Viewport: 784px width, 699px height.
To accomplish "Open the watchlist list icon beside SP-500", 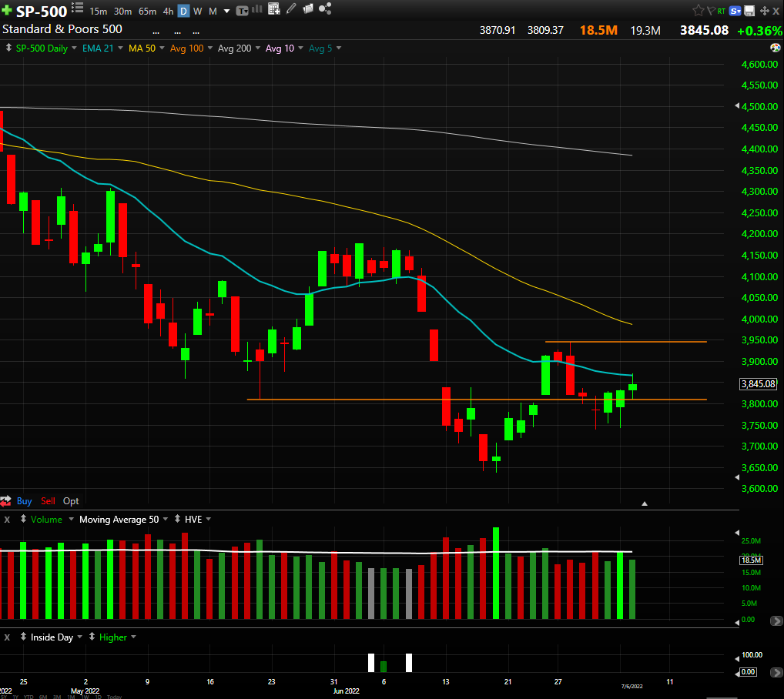I will click(x=78, y=8).
